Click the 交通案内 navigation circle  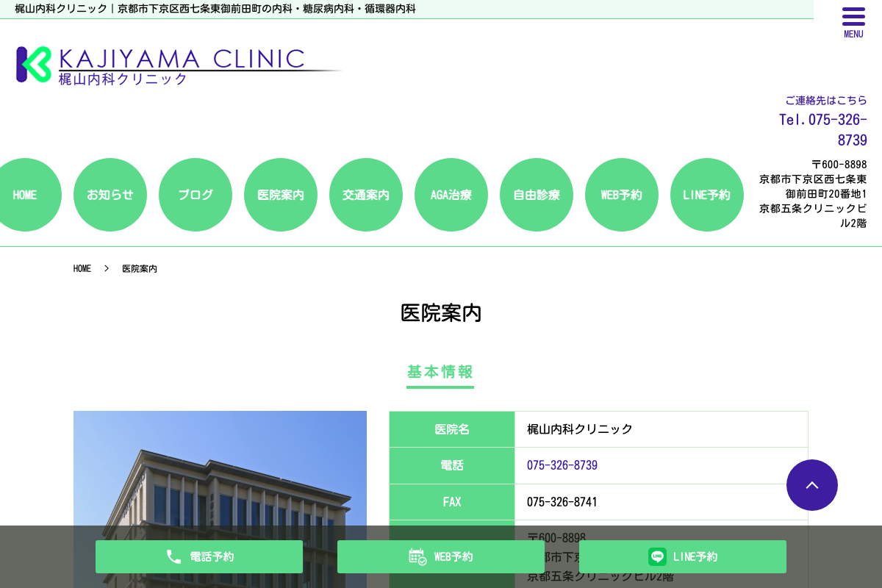point(365,195)
